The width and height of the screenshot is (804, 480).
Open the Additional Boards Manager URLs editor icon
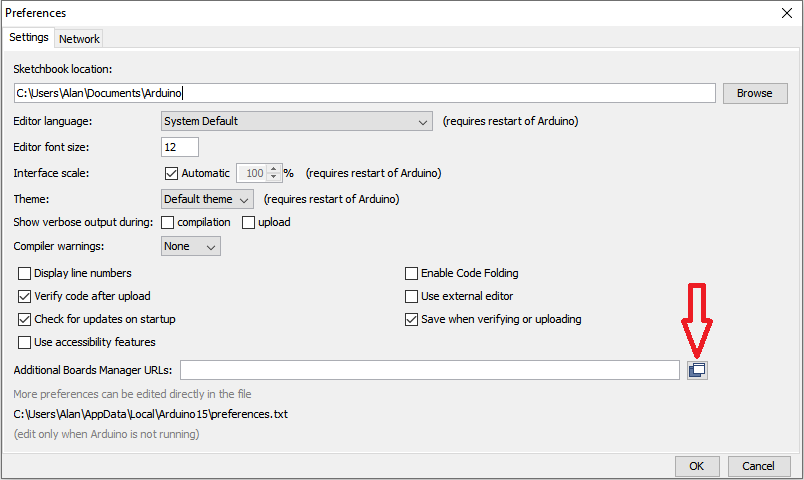coord(697,370)
